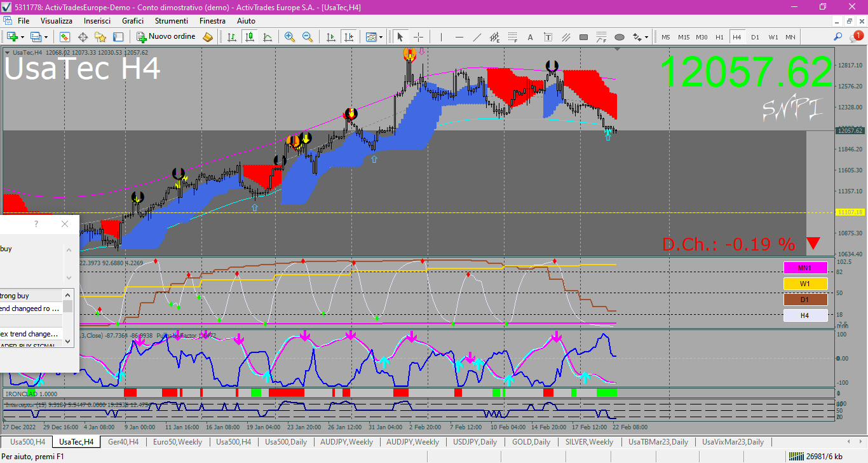Switch to the Euro50,Weekly chart tab
Screen dimensions: 868x463
[178, 441]
